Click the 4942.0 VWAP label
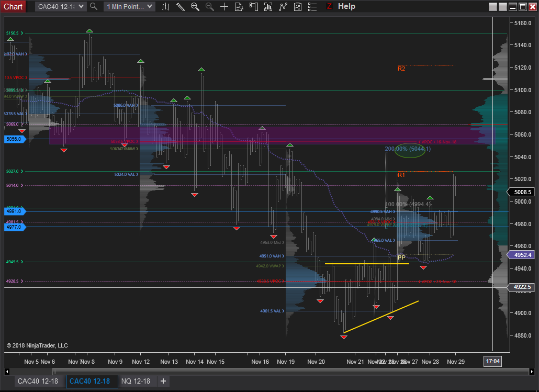 point(270,266)
